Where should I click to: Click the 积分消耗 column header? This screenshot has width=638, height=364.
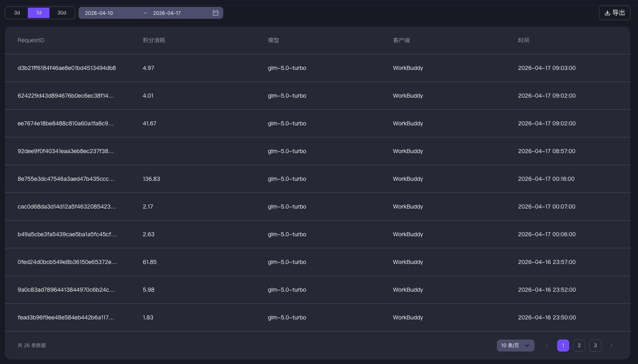(154, 40)
